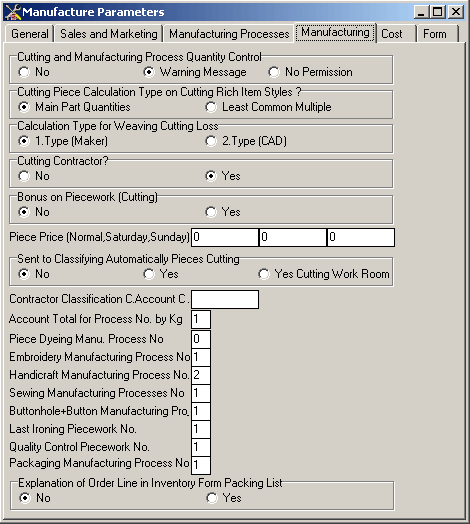Viewport: 470px width, 524px height.
Task: Click Embroidery Manufacturing Process No field
Action: [201, 357]
